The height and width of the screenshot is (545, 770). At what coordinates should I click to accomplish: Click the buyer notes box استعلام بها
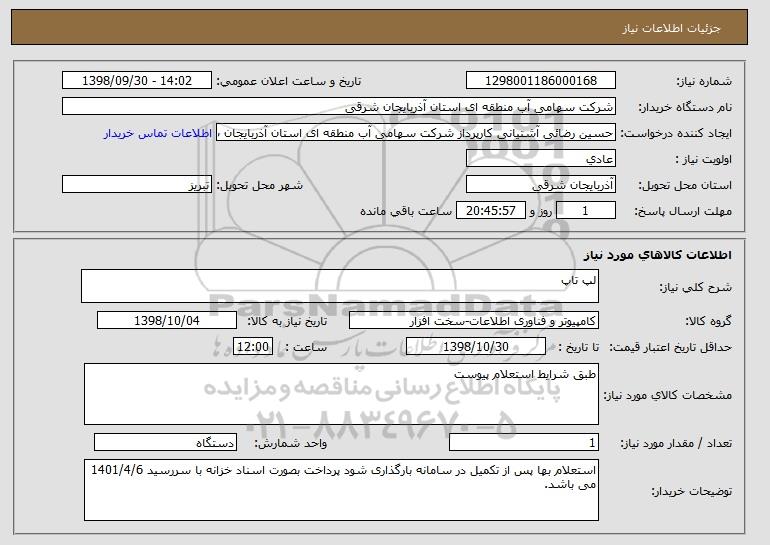tap(341, 490)
